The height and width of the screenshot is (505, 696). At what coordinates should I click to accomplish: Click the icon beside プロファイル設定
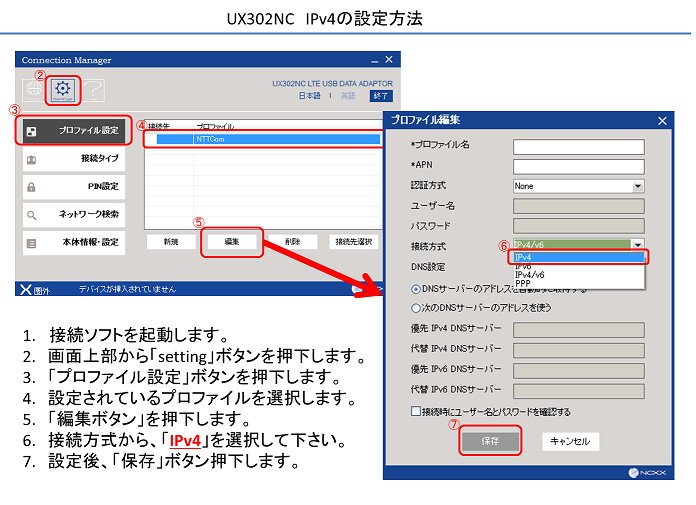pyautogui.click(x=31, y=131)
